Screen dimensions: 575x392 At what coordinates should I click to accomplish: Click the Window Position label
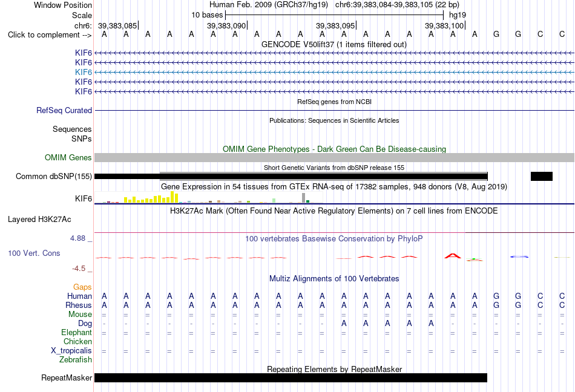pyautogui.click(x=63, y=5)
